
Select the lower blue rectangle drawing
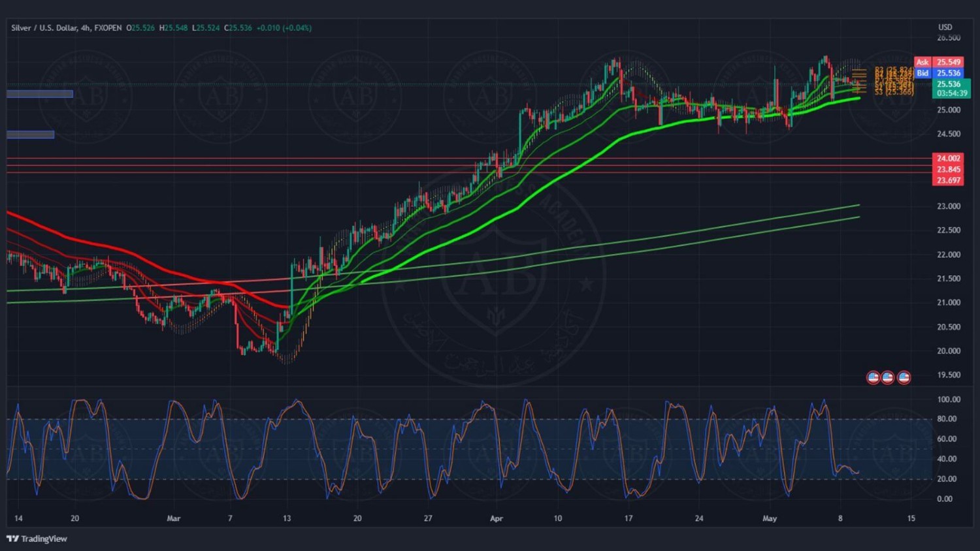30,135
